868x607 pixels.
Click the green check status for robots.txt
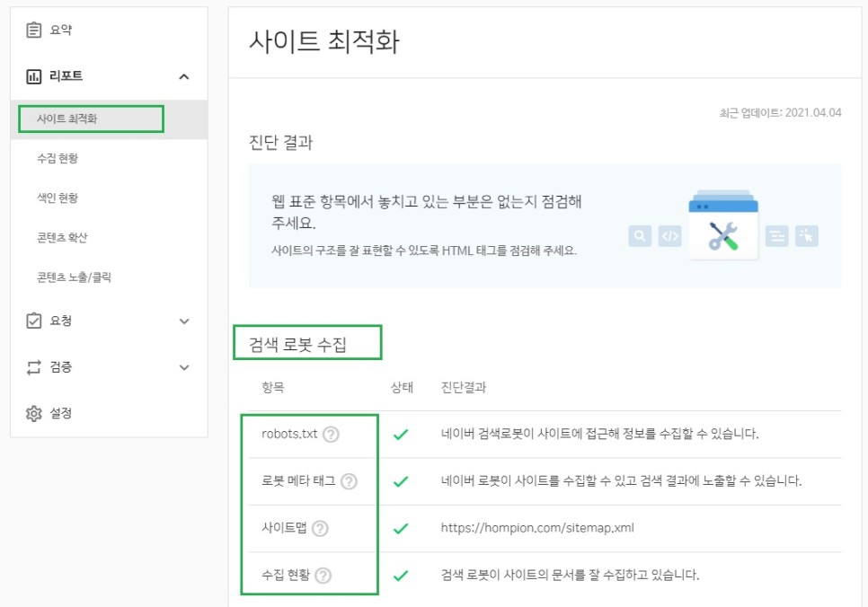pyautogui.click(x=401, y=435)
